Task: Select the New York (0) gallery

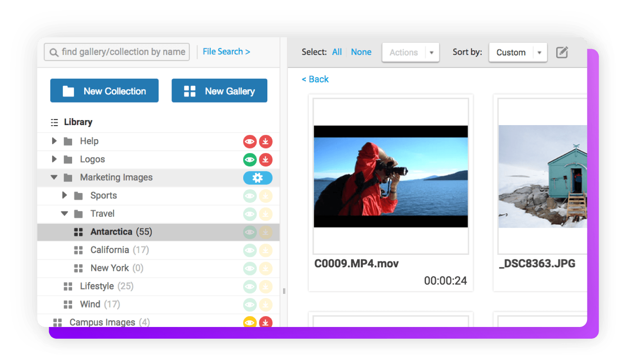Action: coord(158,269)
